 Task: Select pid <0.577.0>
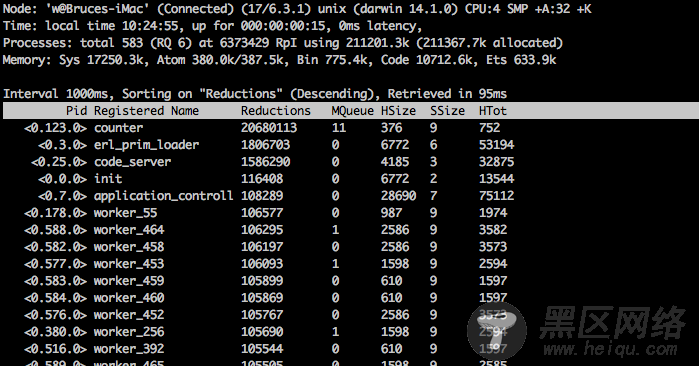(55, 264)
